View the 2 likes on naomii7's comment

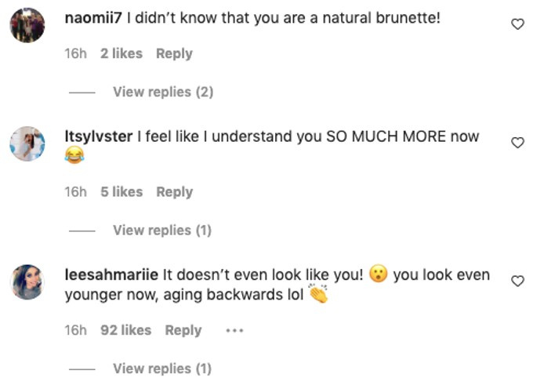[x=121, y=54]
